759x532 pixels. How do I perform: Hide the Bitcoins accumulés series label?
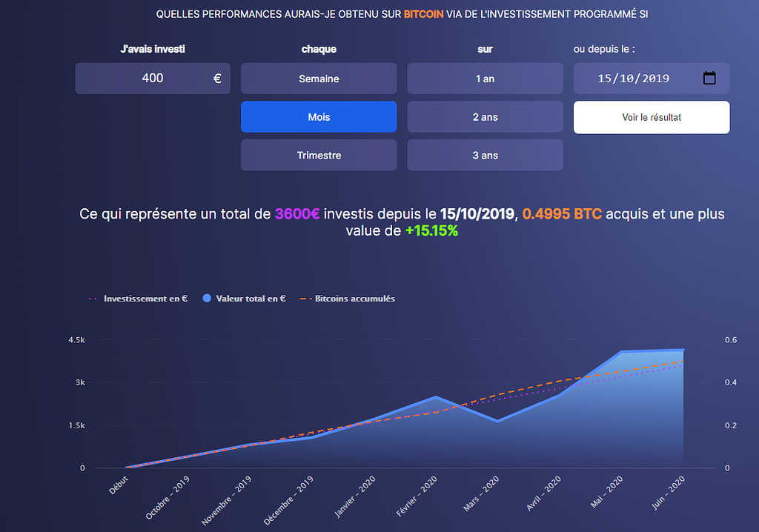coord(355,299)
